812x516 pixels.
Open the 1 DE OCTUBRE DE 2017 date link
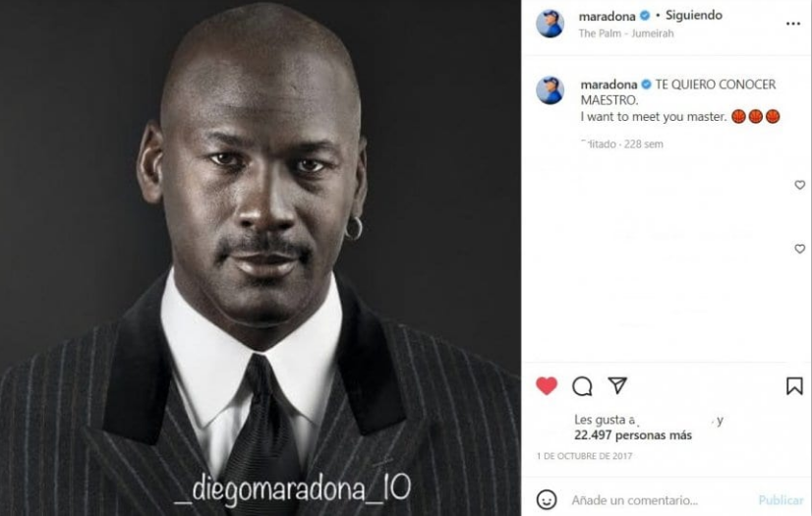click(584, 456)
